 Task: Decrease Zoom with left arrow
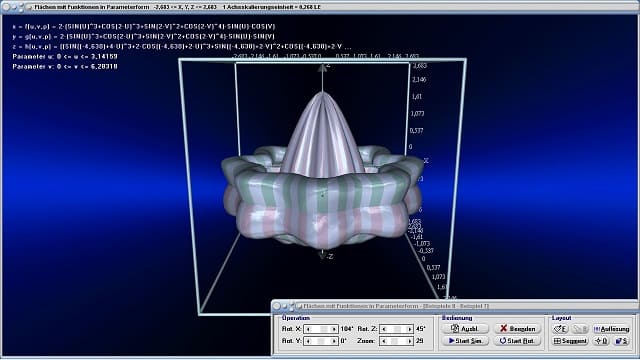click(x=383, y=341)
